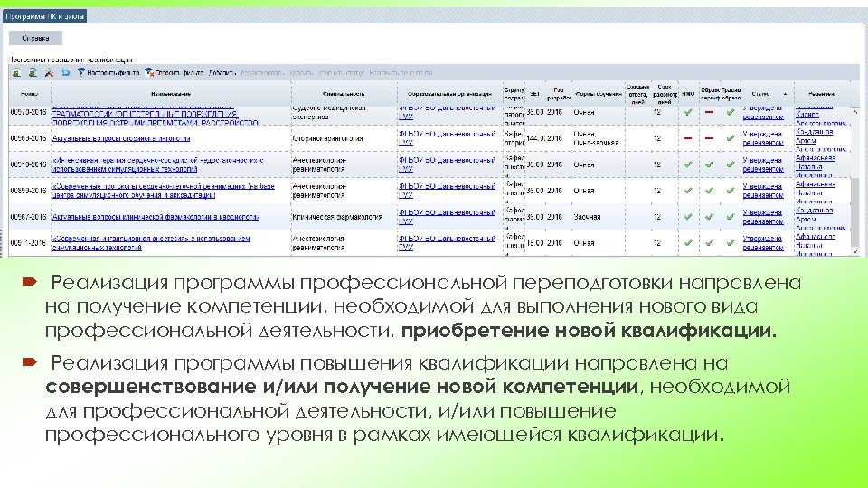Click the 00569-2016 number cell
This screenshot has height=488, width=868.
[28, 138]
